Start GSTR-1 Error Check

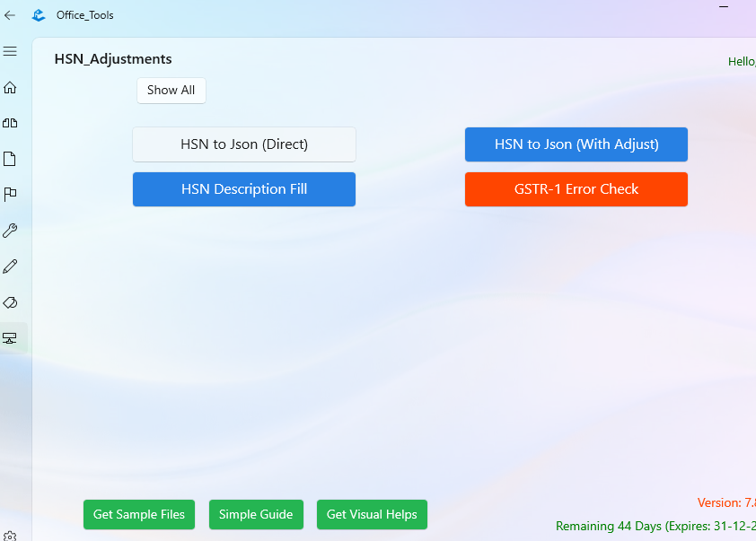[x=576, y=189]
